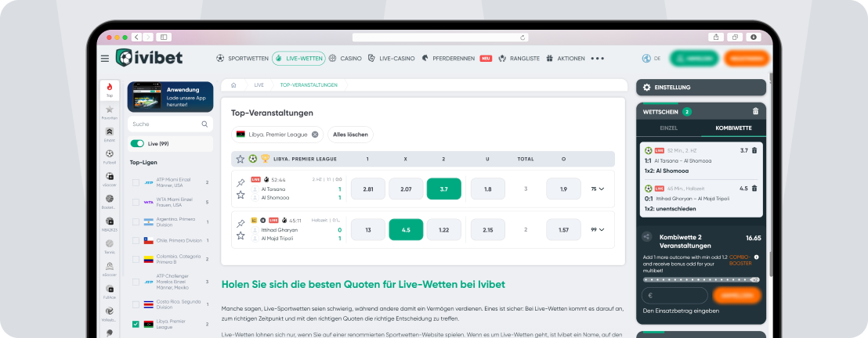Expand 99 more markets for Ittihad Gharyan match
The width and height of the screenshot is (868, 338).
[597, 229]
